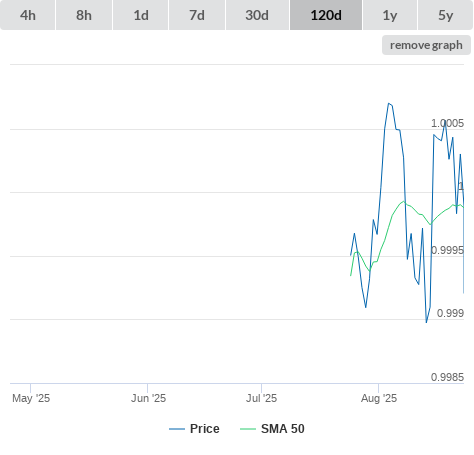The width and height of the screenshot is (474, 455).
Task: Click the 0.9995 y-axis value
Action: click(447, 250)
